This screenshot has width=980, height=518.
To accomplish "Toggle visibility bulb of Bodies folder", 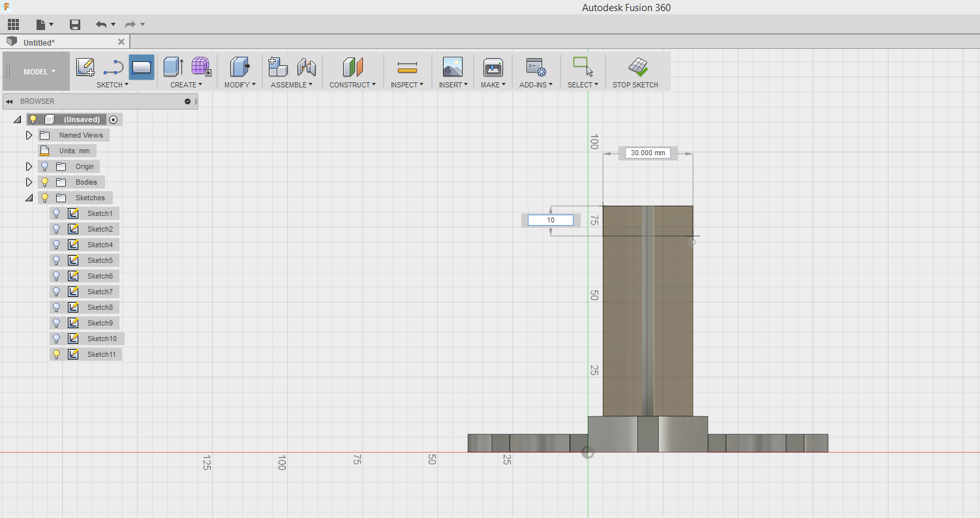I will (45, 182).
